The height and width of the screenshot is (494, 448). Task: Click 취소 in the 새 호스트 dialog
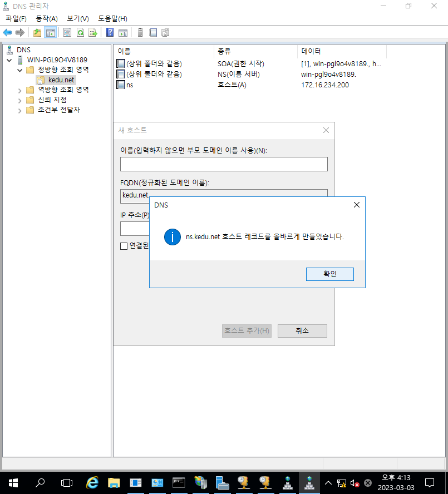tap(302, 331)
